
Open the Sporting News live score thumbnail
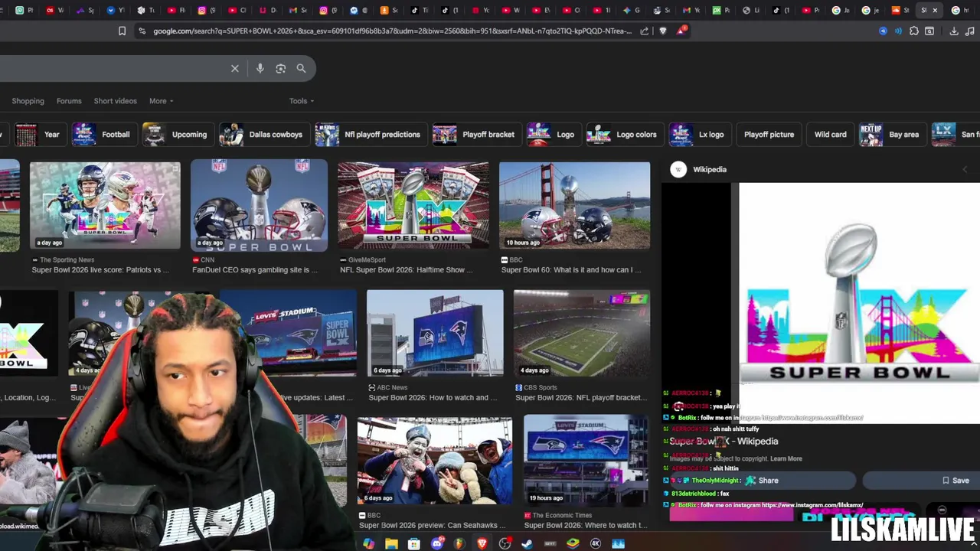click(x=105, y=205)
